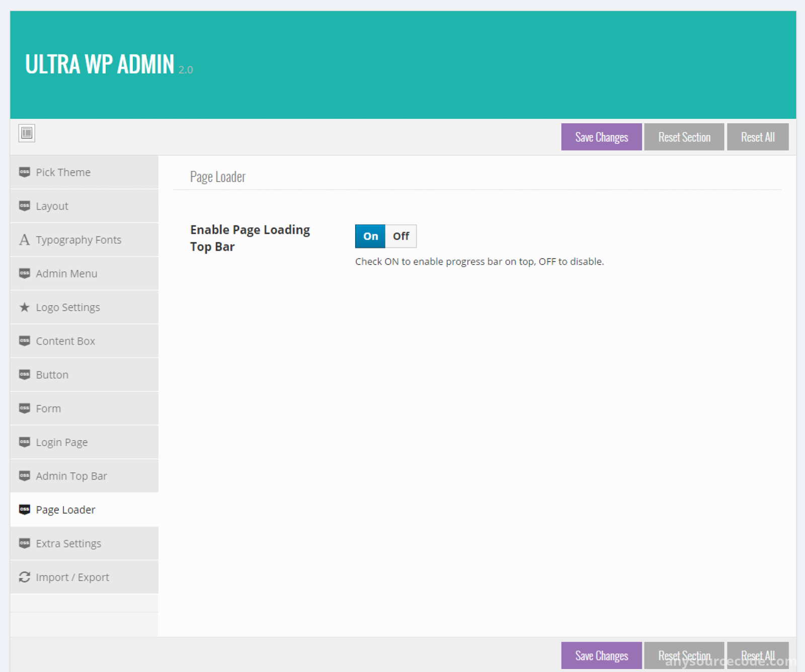Select the Button section
The height and width of the screenshot is (672, 805).
tap(84, 374)
